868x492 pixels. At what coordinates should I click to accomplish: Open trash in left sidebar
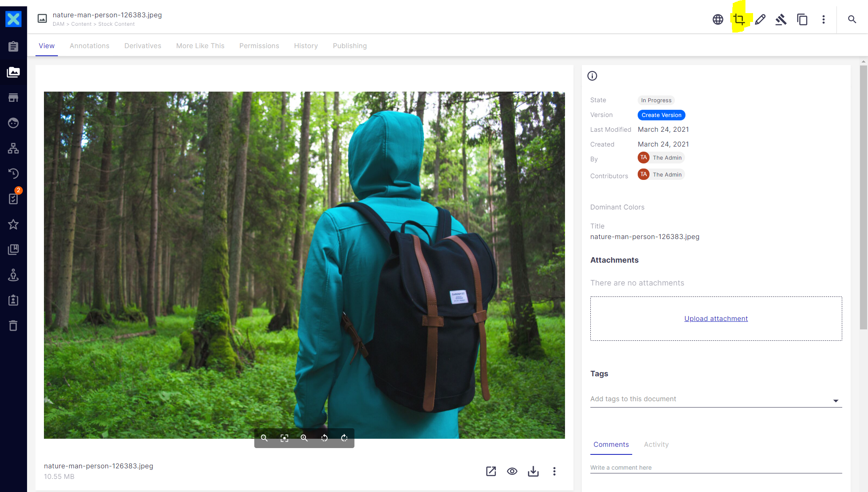point(13,326)
